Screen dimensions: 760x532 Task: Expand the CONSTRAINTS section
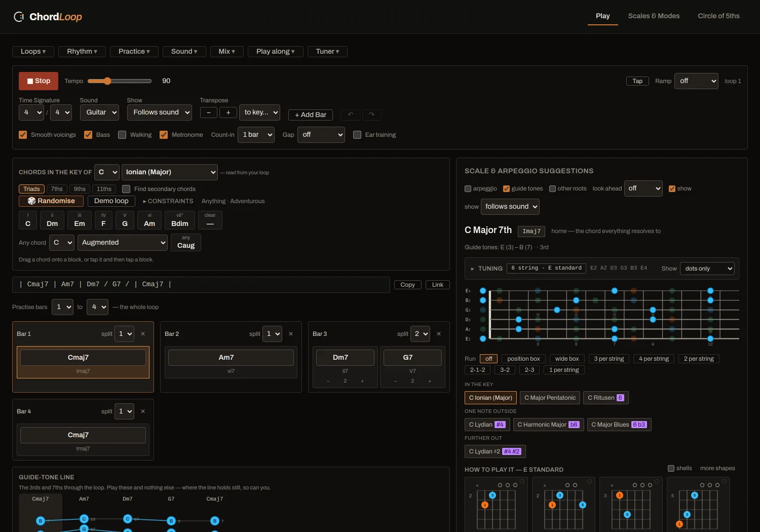point(168,201)
